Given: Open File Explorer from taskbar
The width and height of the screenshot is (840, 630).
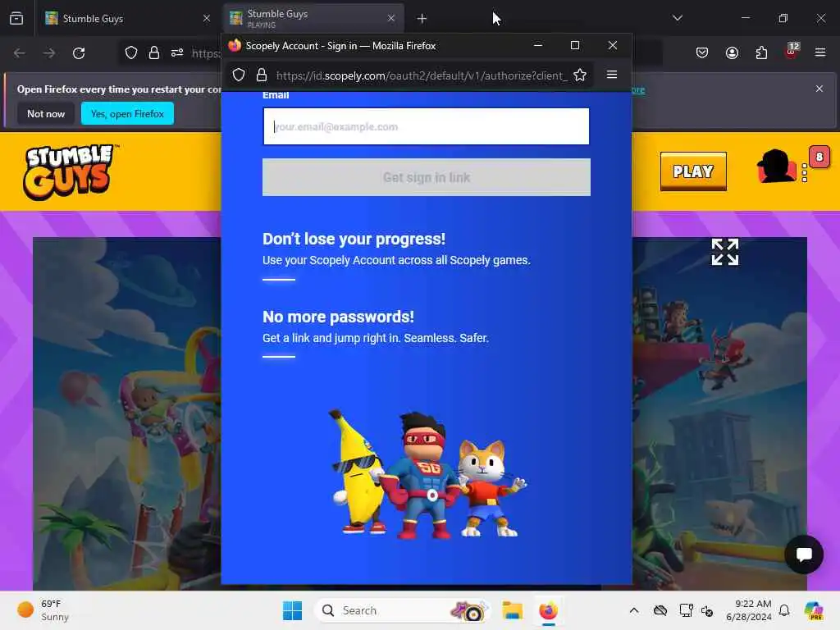Looking at the screenshot, I should pos(512,610).
